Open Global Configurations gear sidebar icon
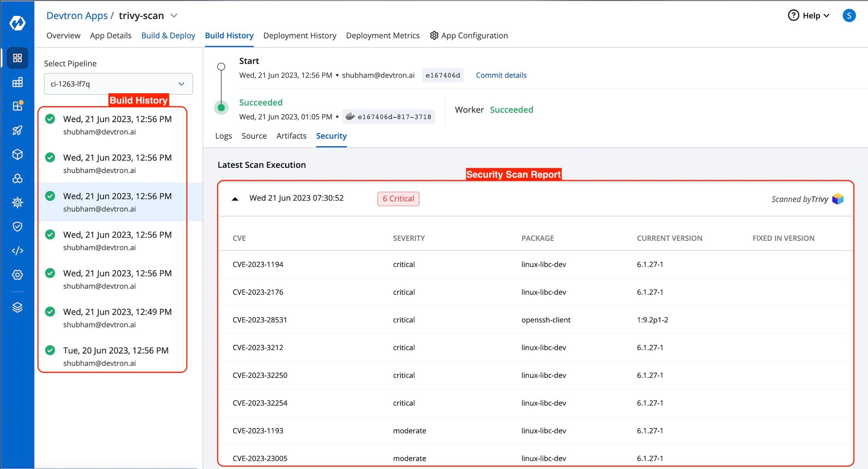This screenshot has height=469, width=868. coord(17,275)
